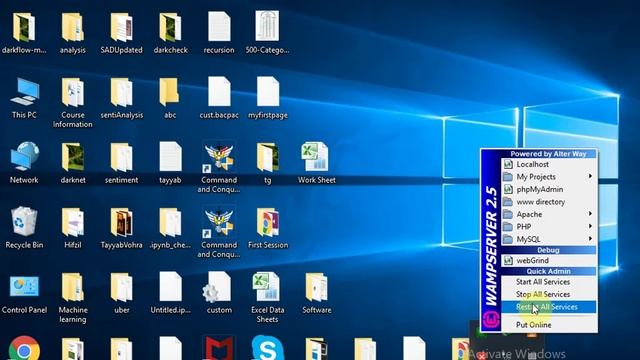Open the darkflow-m... folder on desktop

point(24,27)
